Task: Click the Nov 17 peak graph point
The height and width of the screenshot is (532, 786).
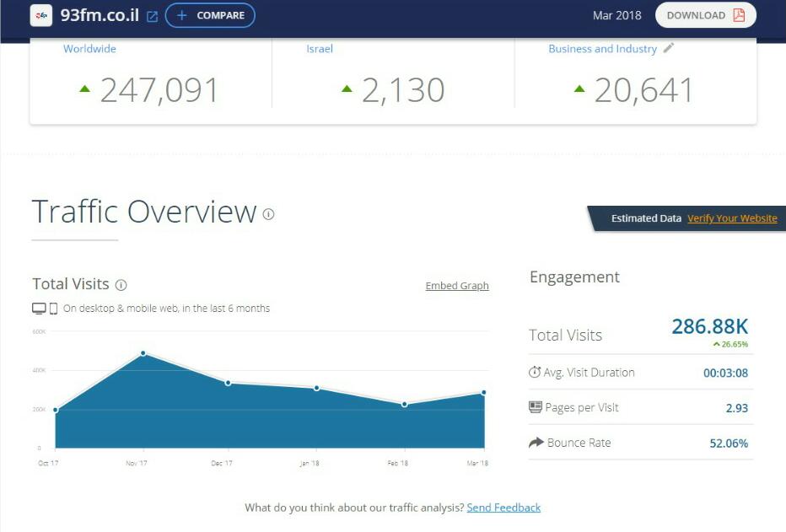Action: point(143,353)
